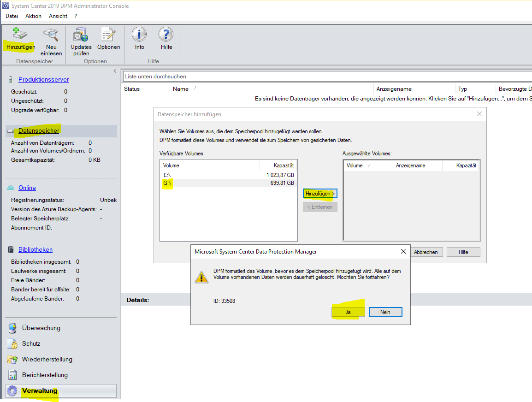Click the Berichterstellung report icon

coord(12,375)
